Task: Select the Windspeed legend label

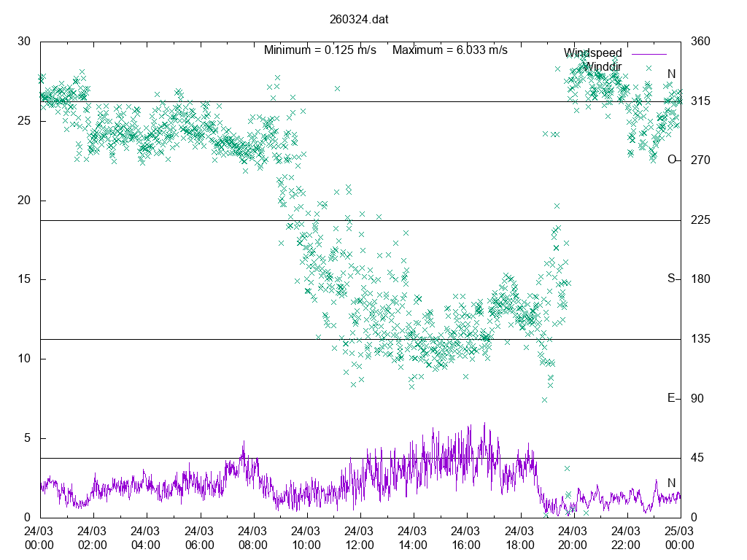Action: tap(592, 53)
